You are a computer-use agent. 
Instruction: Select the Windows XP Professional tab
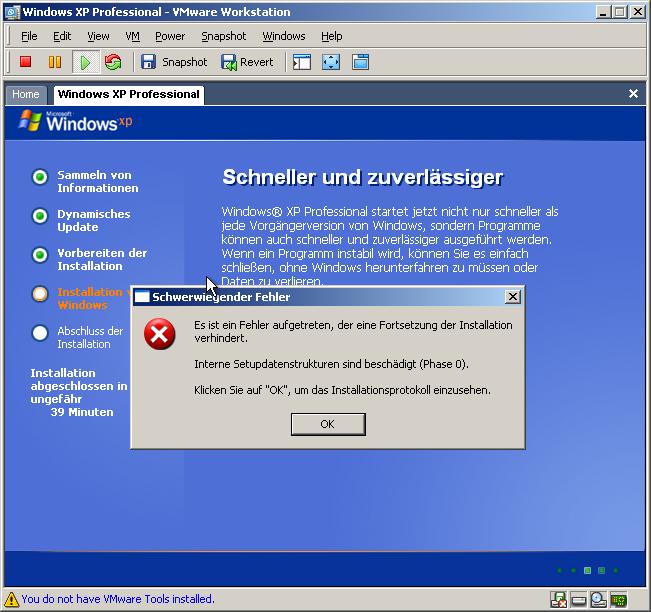coord(128,94)
